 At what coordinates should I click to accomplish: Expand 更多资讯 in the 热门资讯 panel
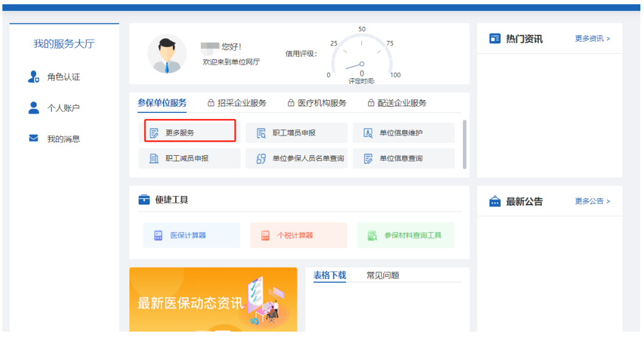(592, 38)
